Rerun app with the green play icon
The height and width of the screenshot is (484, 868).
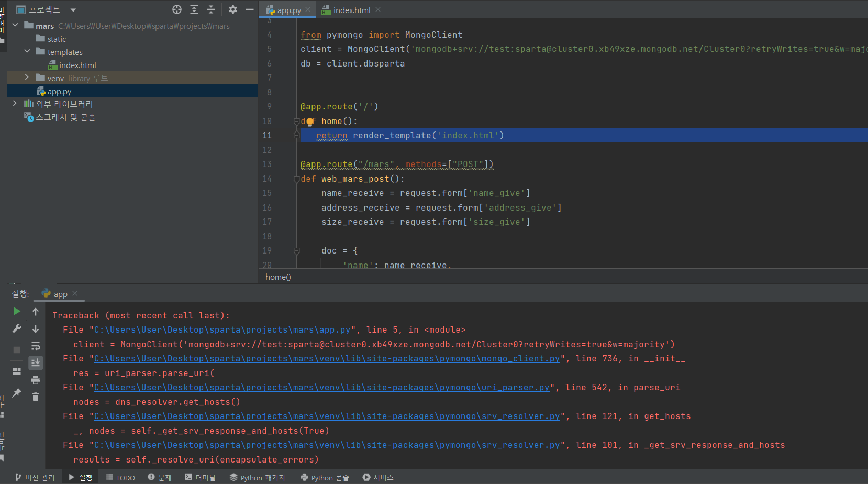17,311
